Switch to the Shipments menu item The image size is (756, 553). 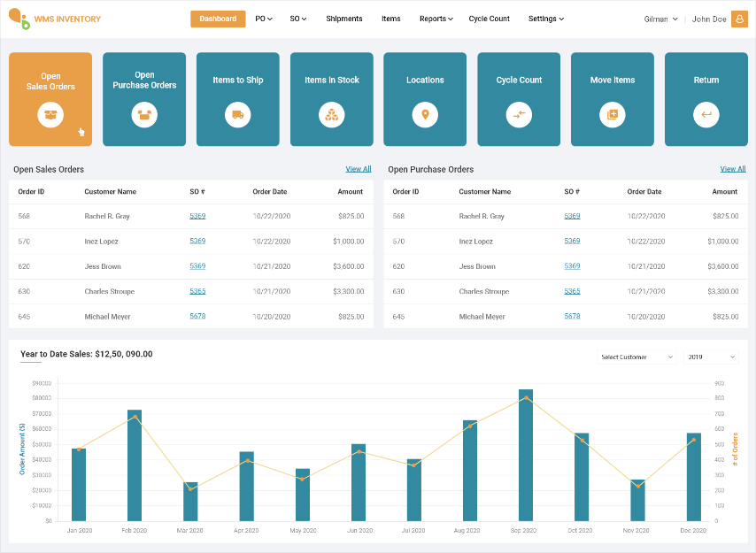tap(343, 18)
